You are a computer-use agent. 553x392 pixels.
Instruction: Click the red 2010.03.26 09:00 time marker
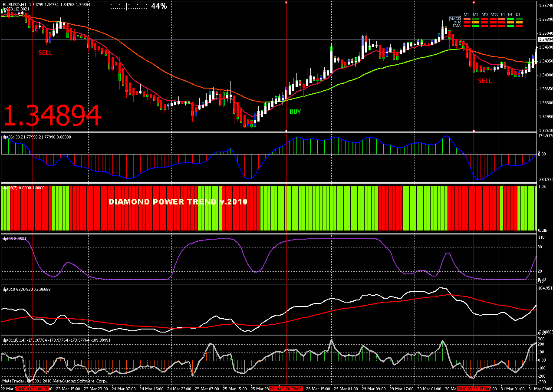[x=286, y=389]
